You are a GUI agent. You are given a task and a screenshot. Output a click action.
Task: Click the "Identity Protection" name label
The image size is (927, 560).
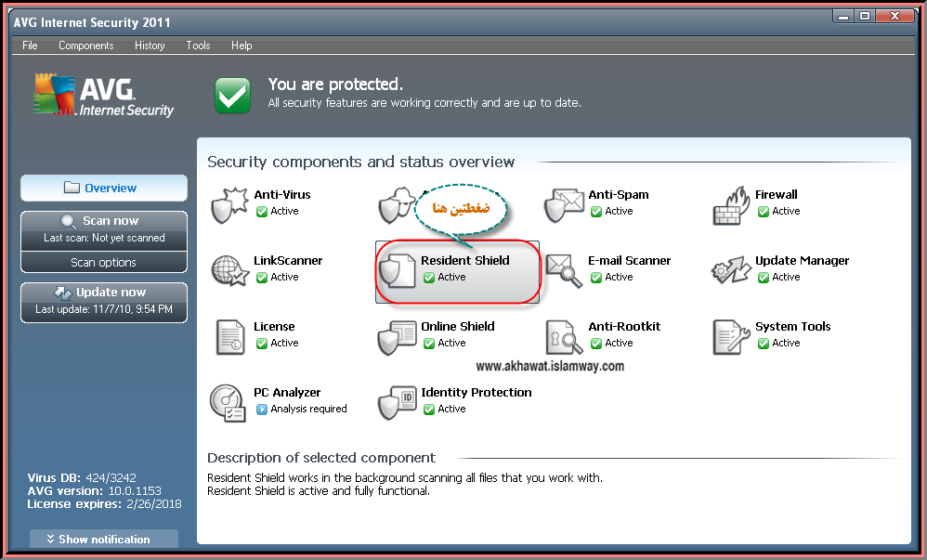coord(476,393)
